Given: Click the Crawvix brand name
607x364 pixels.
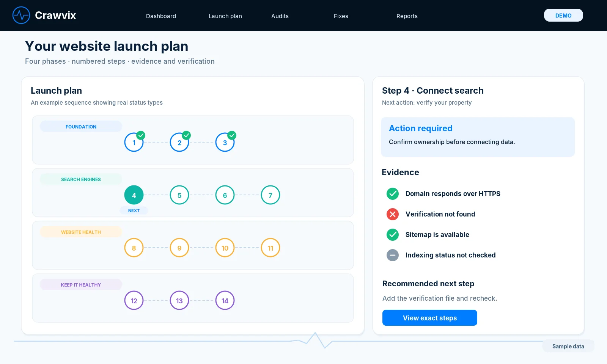Looking at the screenshot, I should coord(55,15).
